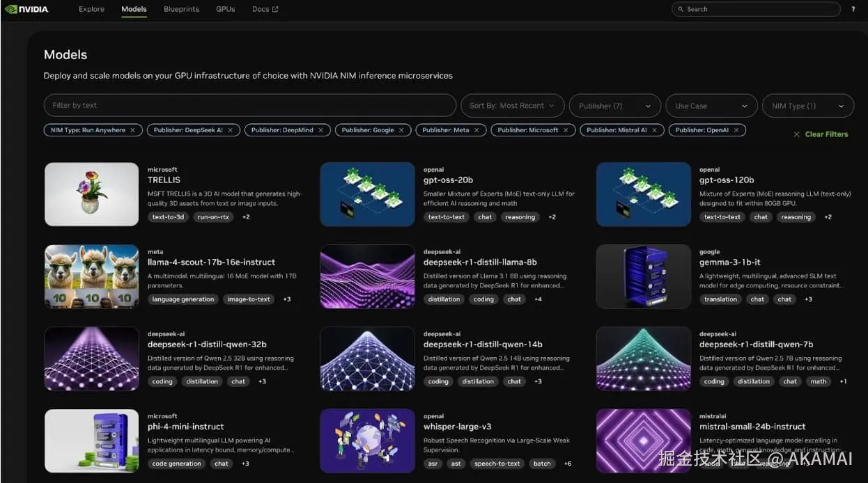Click the search magnifier icon
Viewport: 868px width, 483px height.
(681, 9)
